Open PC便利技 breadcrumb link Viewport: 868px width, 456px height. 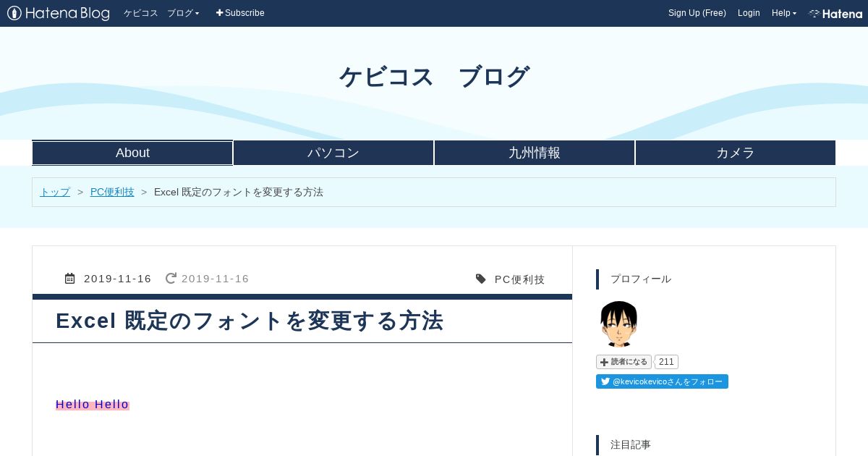pyautogui.click(x=112, y=192)
